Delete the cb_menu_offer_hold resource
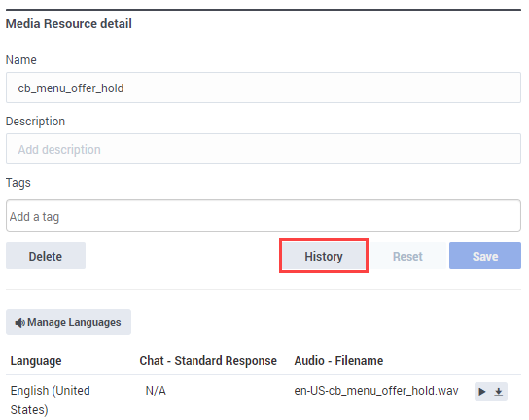529x420 pixels. tap(46, 256)
